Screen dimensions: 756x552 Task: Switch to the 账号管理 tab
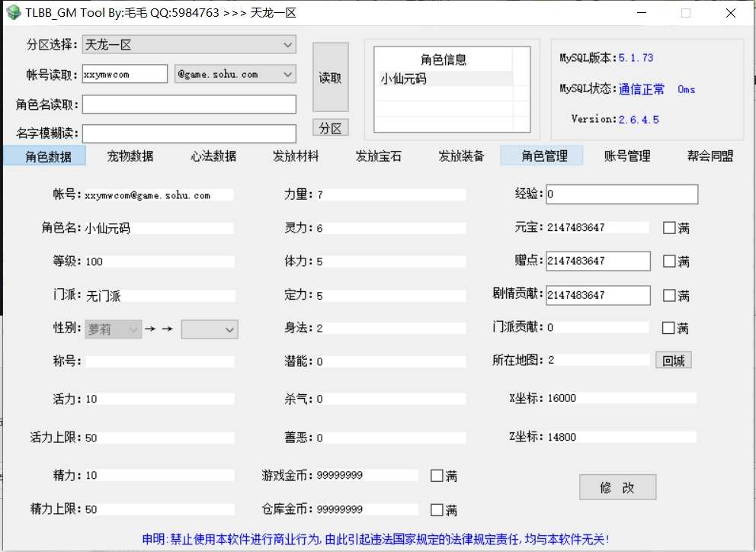pyautogui.click(x=627, y=156)
